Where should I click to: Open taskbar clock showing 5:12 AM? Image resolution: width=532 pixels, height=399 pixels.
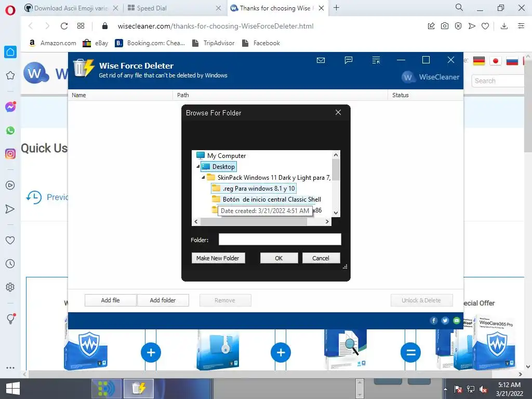[509, 389]
